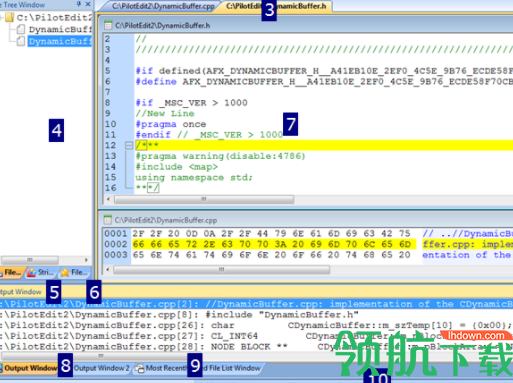Click 'entation of the' text in hex view
The width and height of the screenshot is (513, 383).
click(467, 255)
